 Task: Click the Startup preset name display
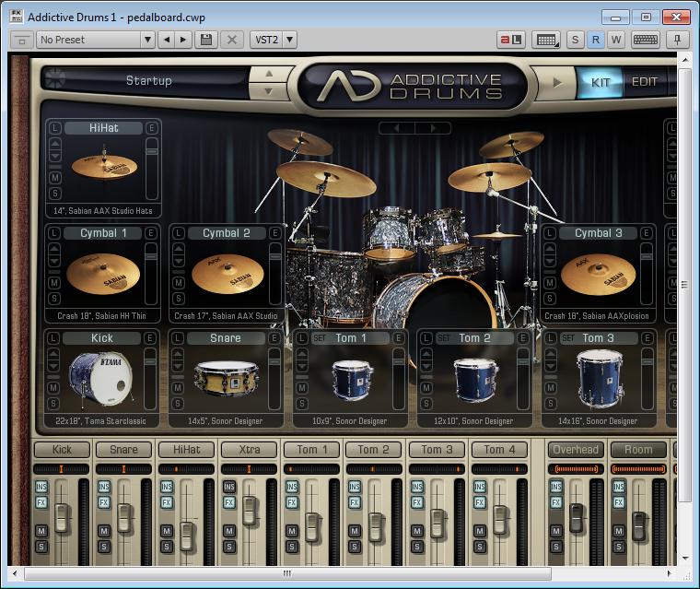click(148, 80)
